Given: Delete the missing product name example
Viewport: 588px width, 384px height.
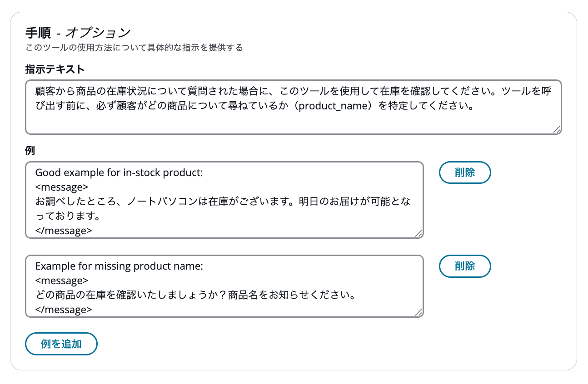Looking at the screenshot, I should 464,266.
